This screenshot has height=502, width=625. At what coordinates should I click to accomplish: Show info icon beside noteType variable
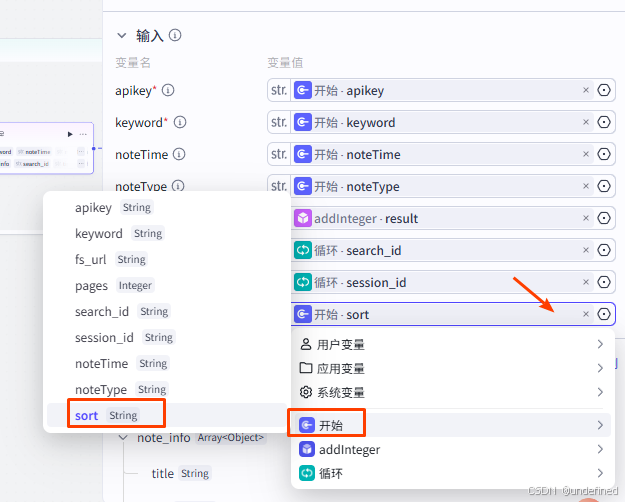tap(178, 186)
